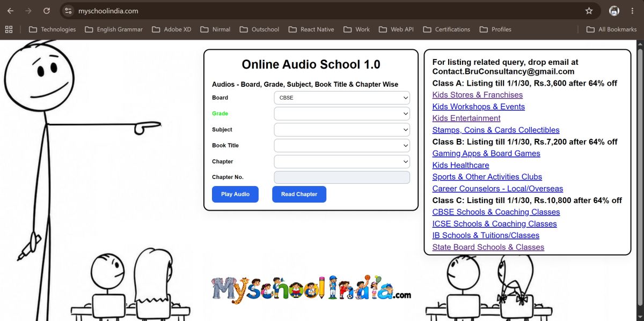The width and height of the screenshot is (644, 321).
Task: Open Kids Healthcare link
Action: (461, 165)
